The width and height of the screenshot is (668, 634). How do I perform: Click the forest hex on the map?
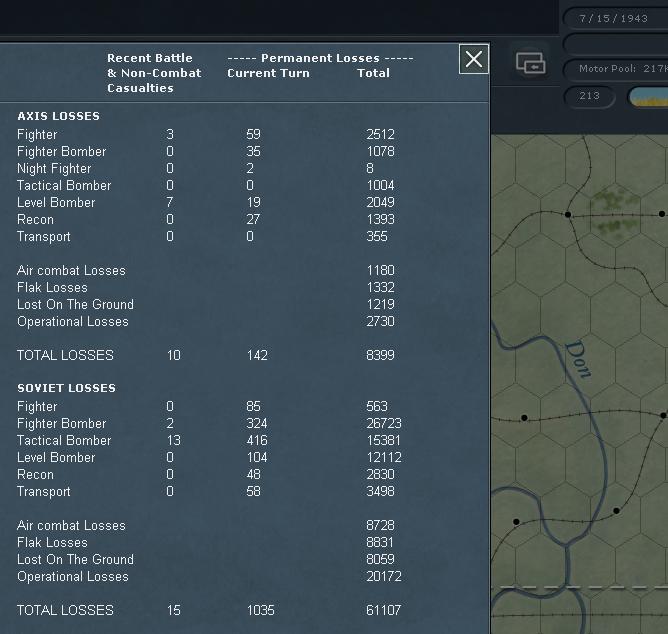[x=614, y=212]
